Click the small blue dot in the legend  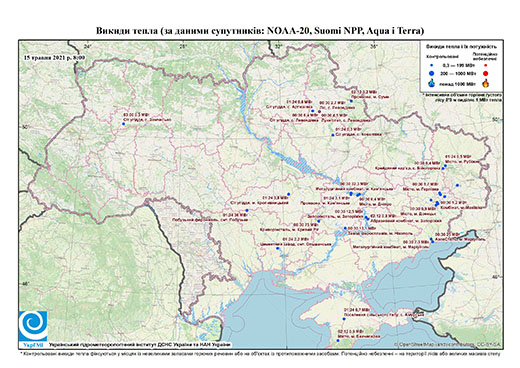click(x=431, y=65)
